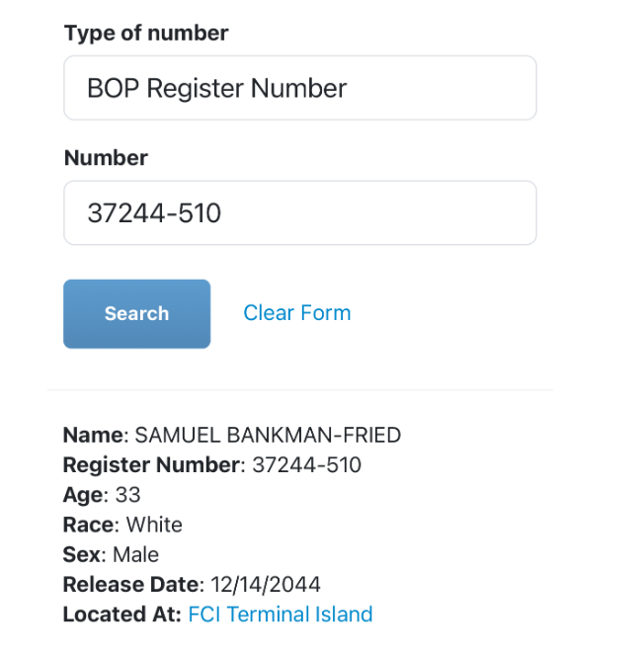Click the bold "Release Date" label
The height and width of the screenshot is (653, 644).
[131, 584]
